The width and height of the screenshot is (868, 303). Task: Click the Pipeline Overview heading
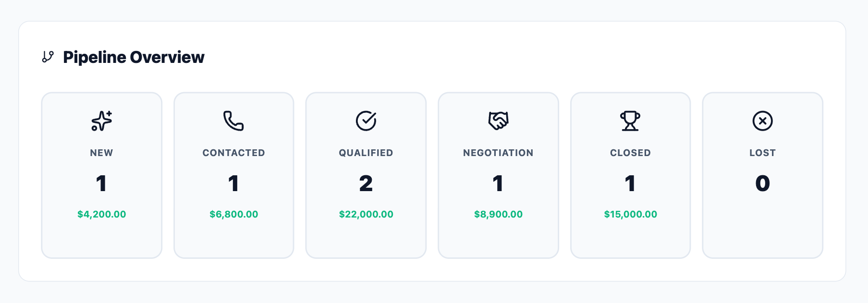(x=134, y=57)
